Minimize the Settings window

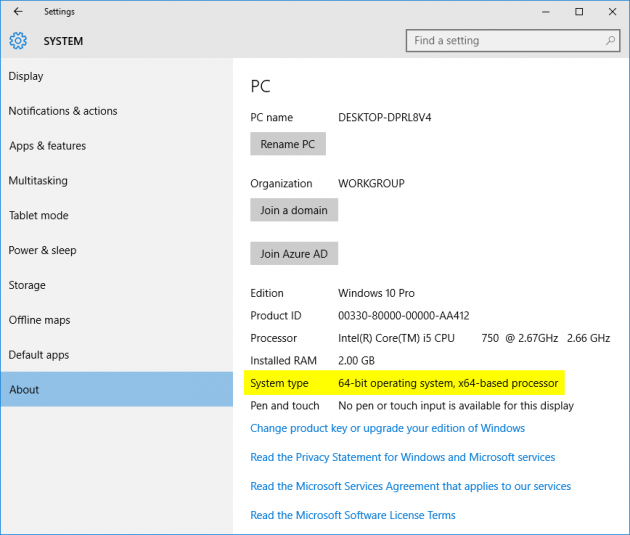(x=545, y=12)
